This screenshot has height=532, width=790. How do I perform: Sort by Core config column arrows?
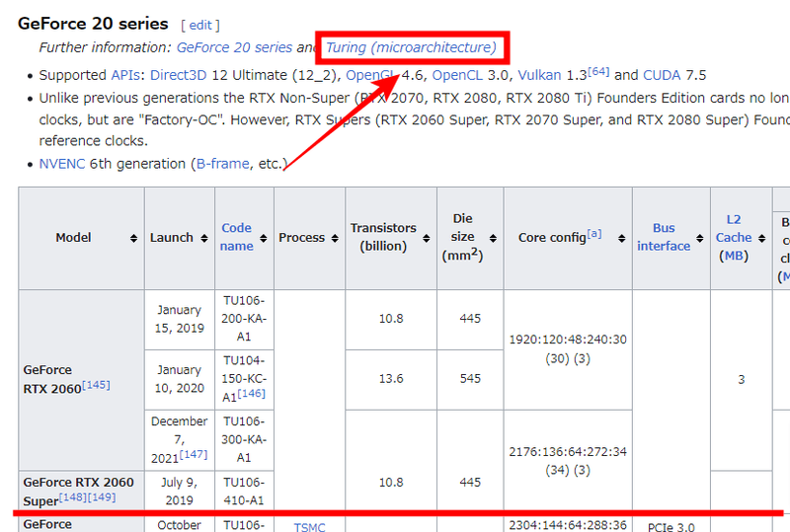tap(621, 239)
